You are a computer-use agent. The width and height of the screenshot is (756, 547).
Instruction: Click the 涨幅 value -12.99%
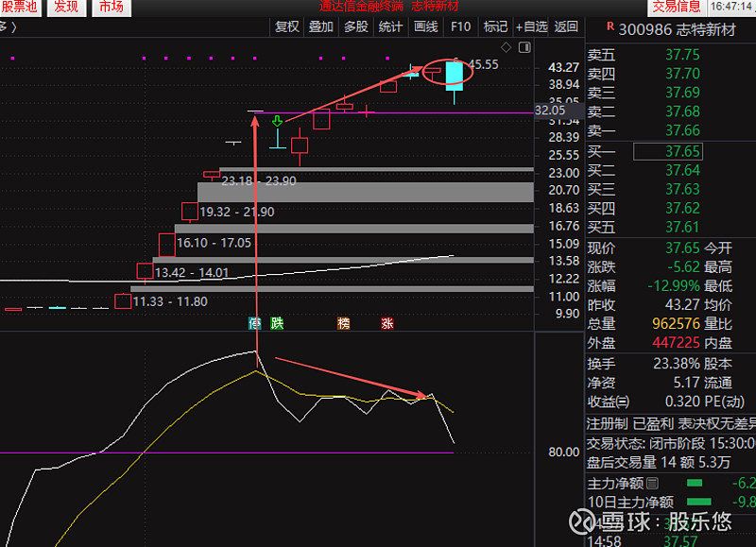tap(674, 286)
